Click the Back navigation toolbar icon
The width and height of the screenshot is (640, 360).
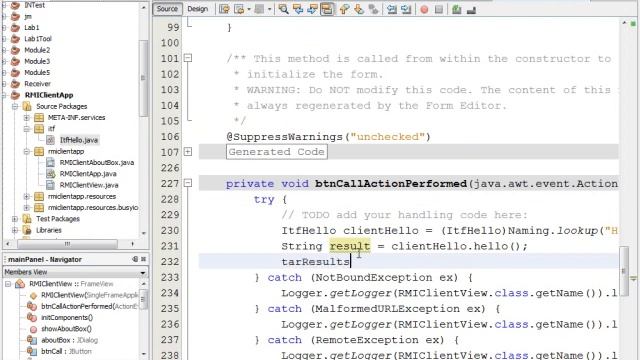pyautogui.click(x=239, y=9)
